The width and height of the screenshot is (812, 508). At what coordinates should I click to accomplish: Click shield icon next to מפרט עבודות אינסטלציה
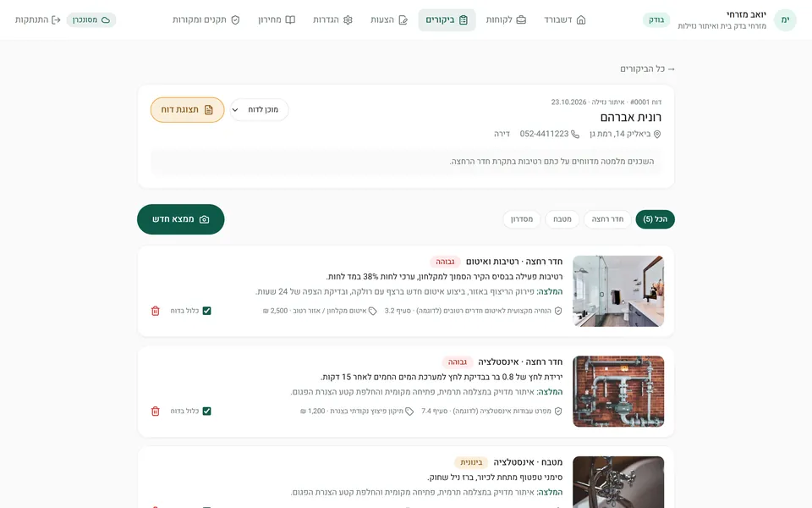click(x=558, y=411)
